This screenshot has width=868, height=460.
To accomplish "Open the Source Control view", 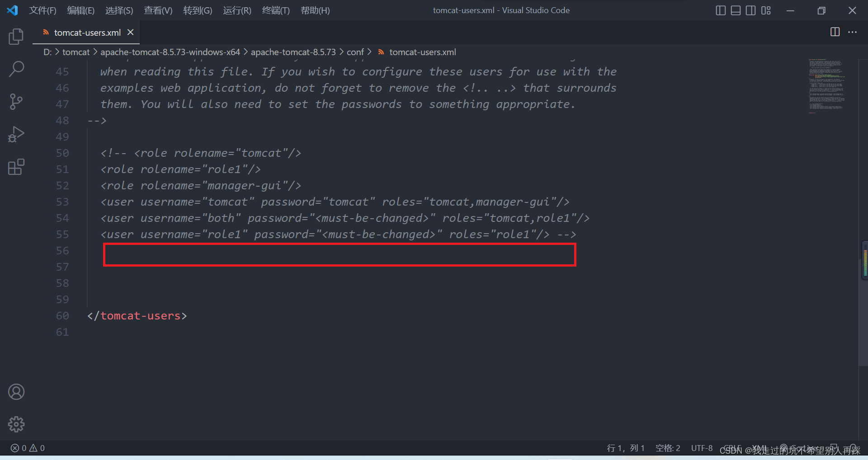I will tap(16, 102).
